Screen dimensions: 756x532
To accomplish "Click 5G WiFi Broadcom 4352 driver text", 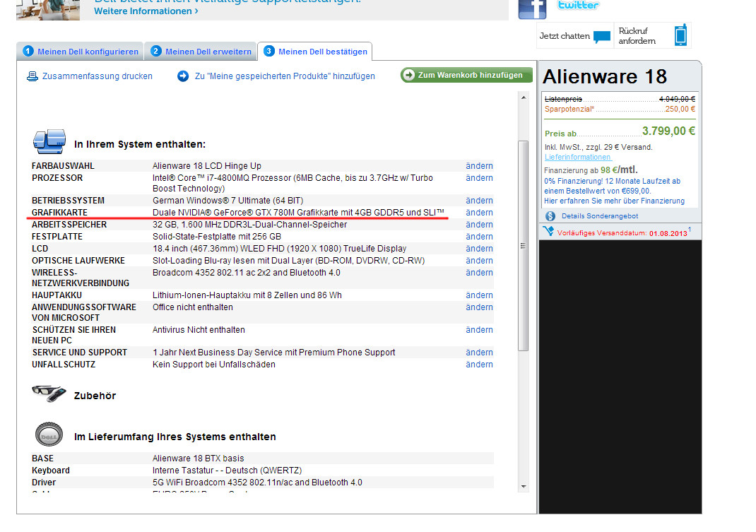I will coord(257,483).
